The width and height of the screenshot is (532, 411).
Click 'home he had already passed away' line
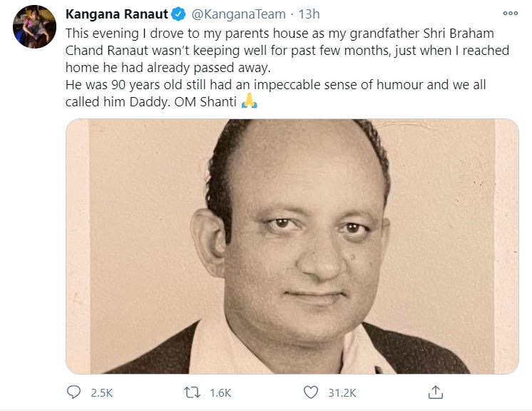[x=168, y=68]
